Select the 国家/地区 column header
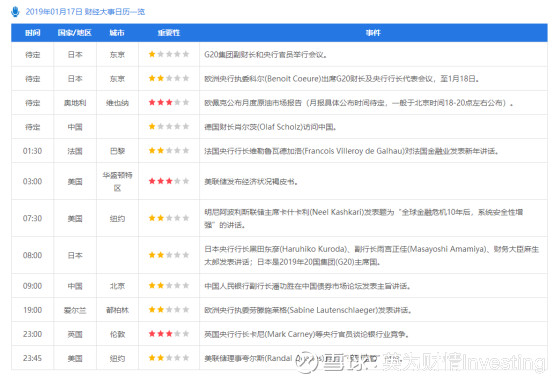 [75, 33]
